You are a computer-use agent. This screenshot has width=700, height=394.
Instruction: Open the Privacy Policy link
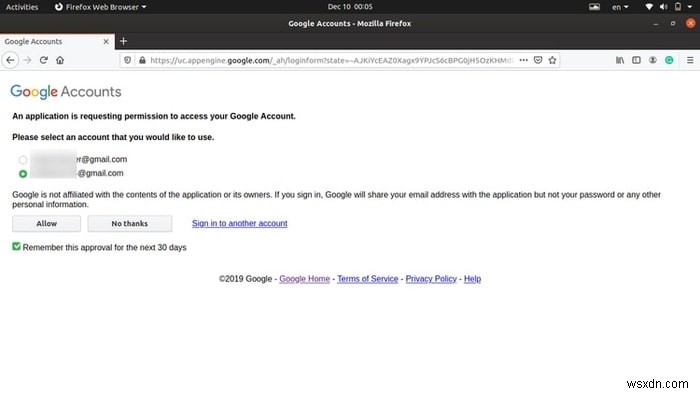coord(431,279)
